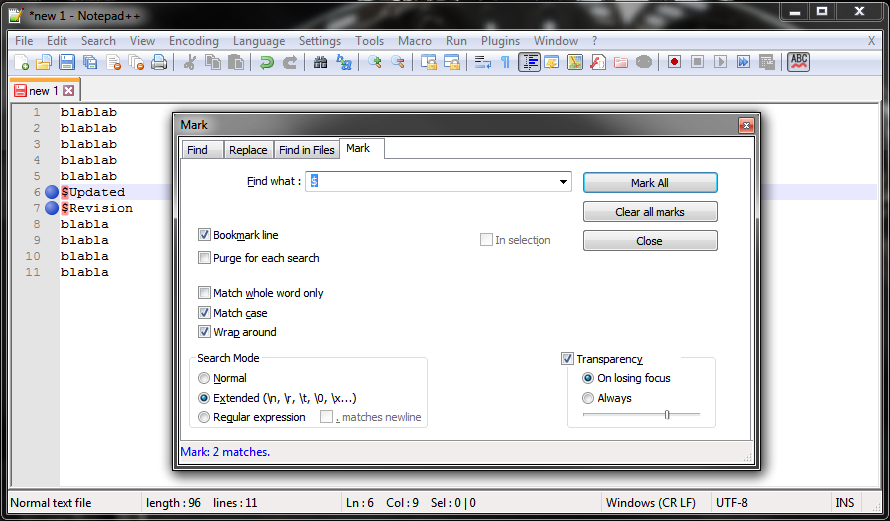The width and height of the screenshot is (890, 521).
Task: Click the Zoom In magnifier icon
Action: click(374, 62)
